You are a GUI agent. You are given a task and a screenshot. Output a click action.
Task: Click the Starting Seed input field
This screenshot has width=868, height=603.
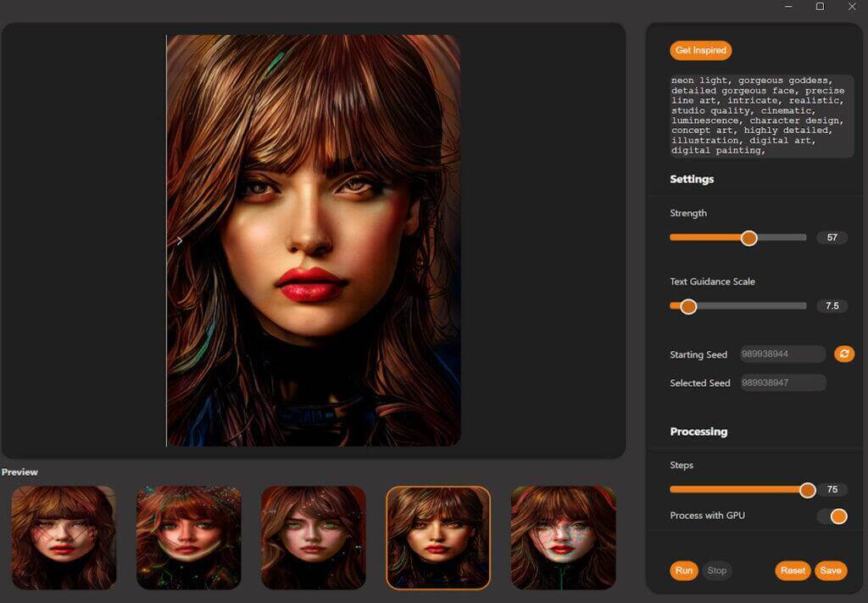[x=781, y=354]
